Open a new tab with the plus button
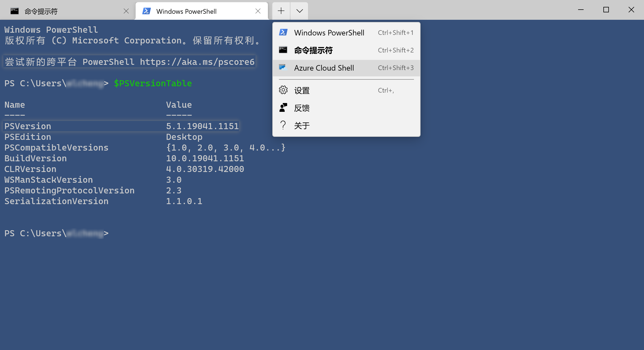Screen dimensions: 644x350 (281, 11)
